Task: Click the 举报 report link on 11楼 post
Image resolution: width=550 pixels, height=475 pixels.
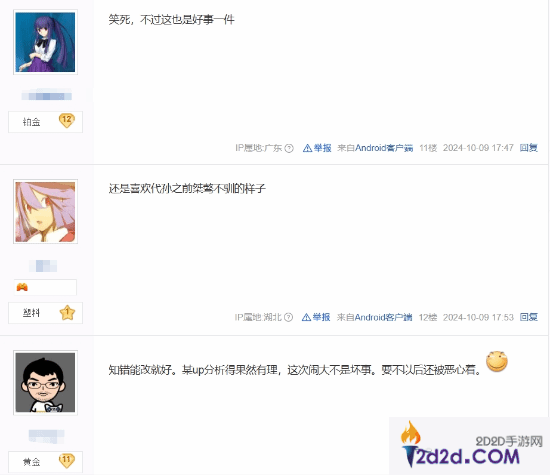Action: point(317,148)
